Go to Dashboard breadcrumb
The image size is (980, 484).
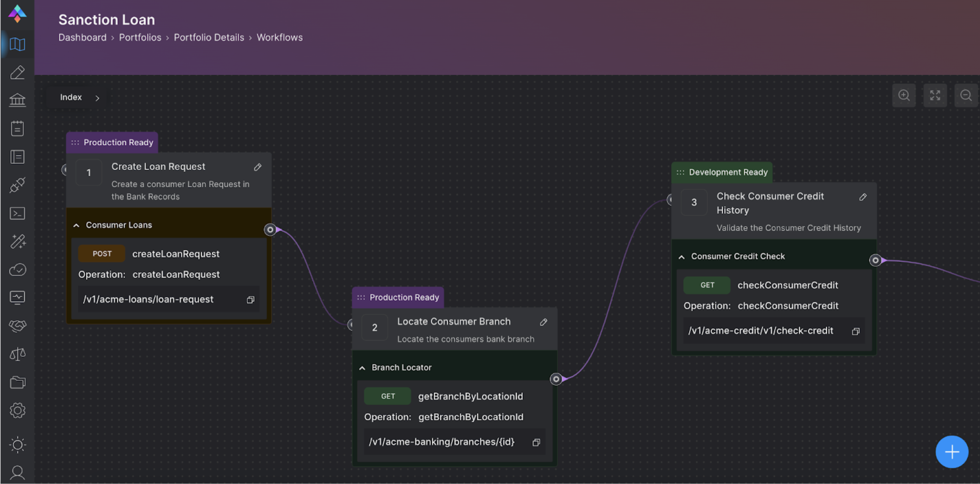click(82, 38)
